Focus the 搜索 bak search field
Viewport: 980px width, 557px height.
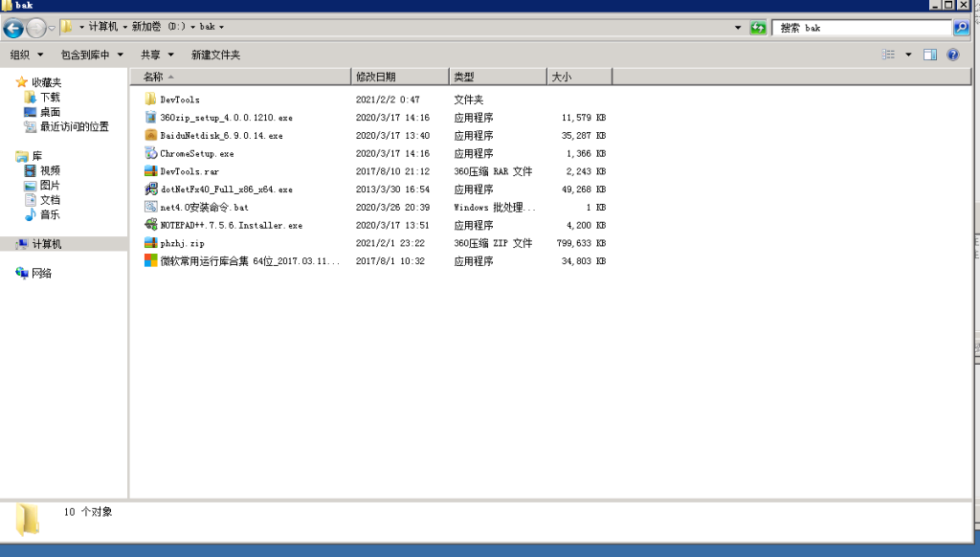(862, 28)
